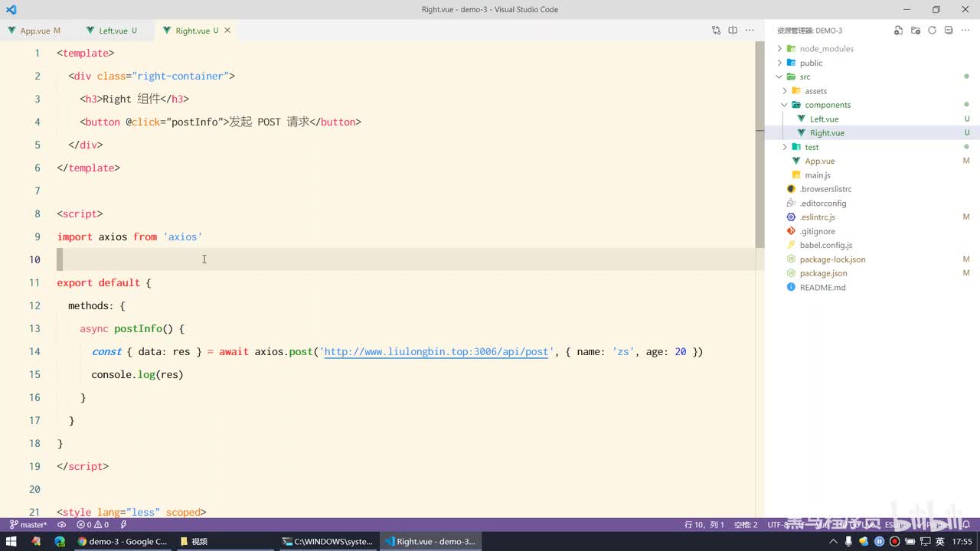
Task: Collapse all folders in Explorer
Action: tap(949, 31)
